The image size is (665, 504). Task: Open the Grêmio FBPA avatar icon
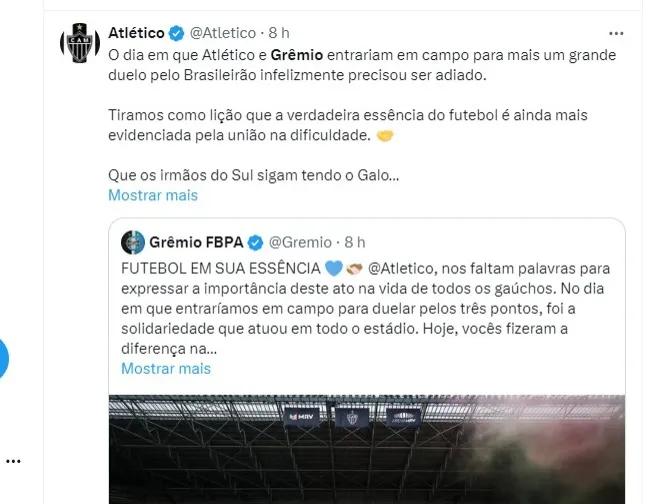coord(133,242)
